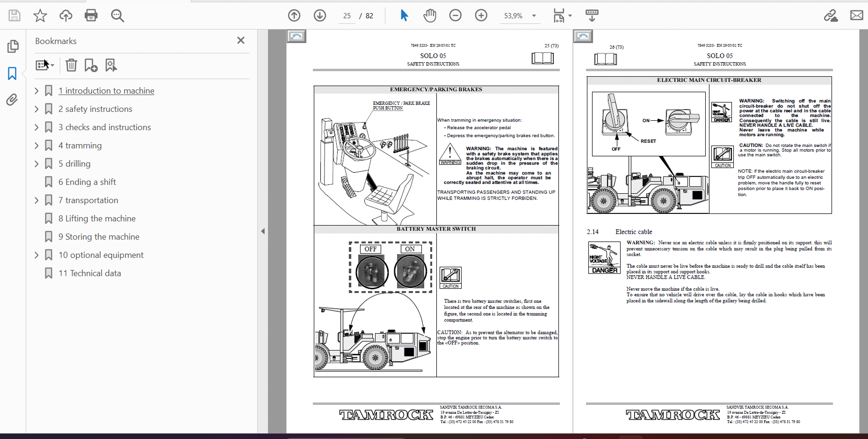This screenshot has width=868, height=439.
Task: Open '1 introduction to machine' bookmark
Action: (106, 91)
